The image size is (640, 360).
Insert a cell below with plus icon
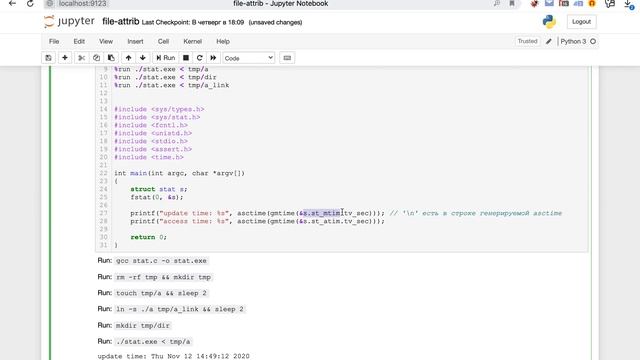point(64,58)
